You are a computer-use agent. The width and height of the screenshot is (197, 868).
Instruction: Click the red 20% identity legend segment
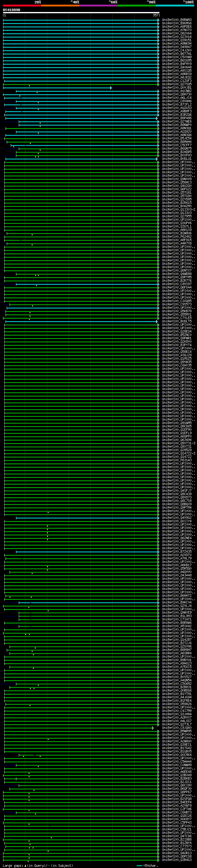22,6
